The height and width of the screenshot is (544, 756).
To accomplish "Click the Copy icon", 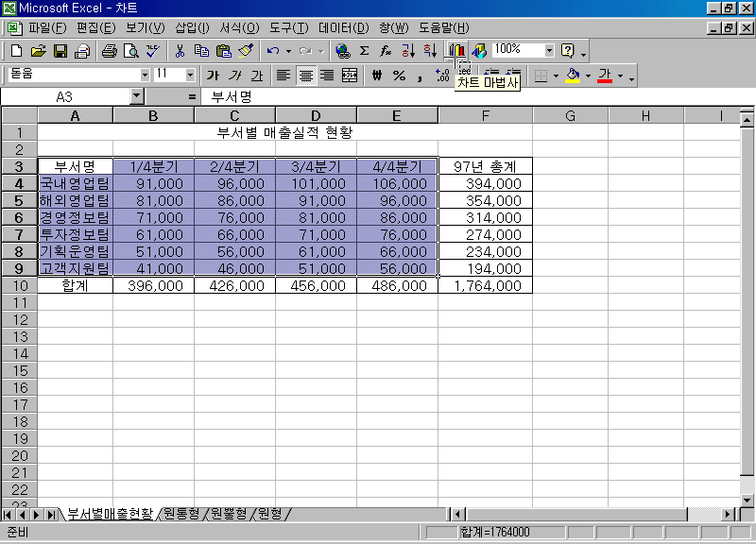I will [x=201, y=51].
